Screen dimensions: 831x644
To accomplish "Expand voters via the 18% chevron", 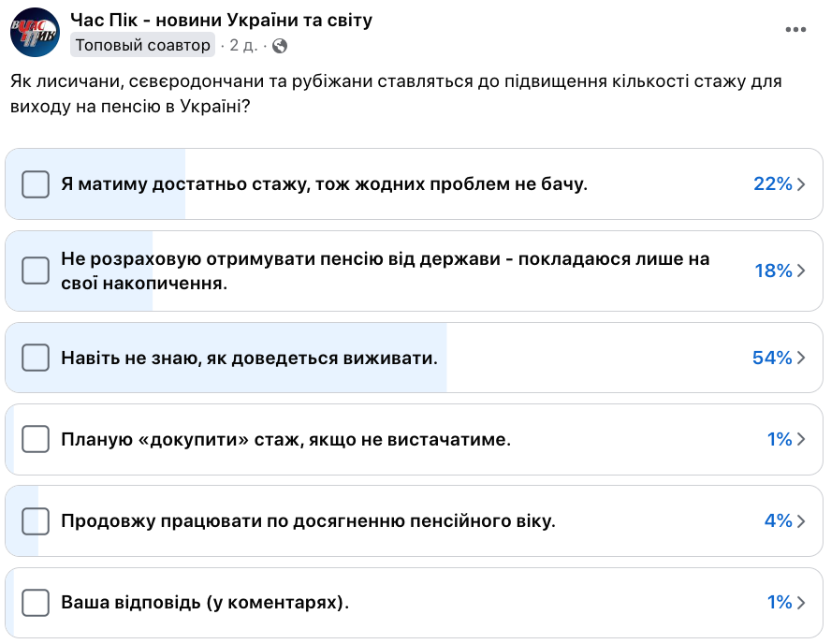I will point(801,271).
